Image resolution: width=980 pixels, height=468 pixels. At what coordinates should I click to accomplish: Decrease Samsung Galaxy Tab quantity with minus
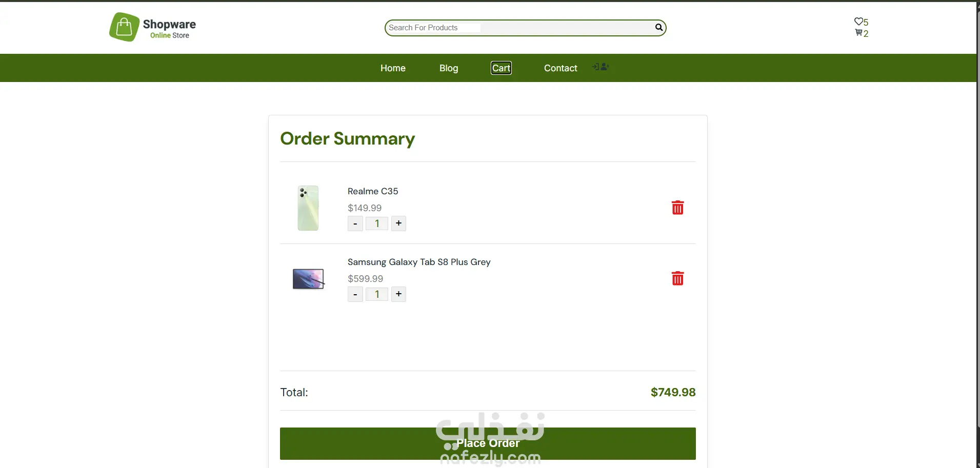point(355,294)
